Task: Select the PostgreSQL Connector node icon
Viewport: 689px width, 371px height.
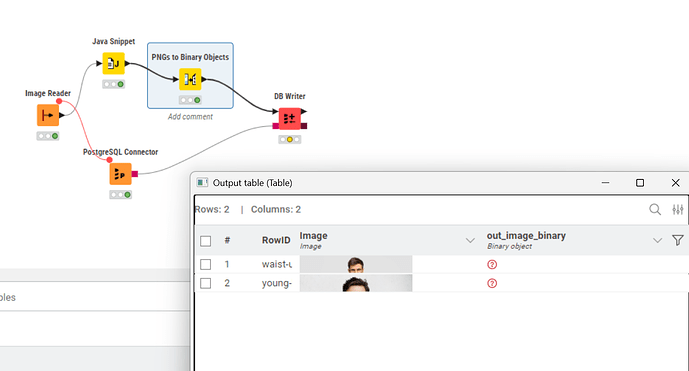Action: [120, 174]
